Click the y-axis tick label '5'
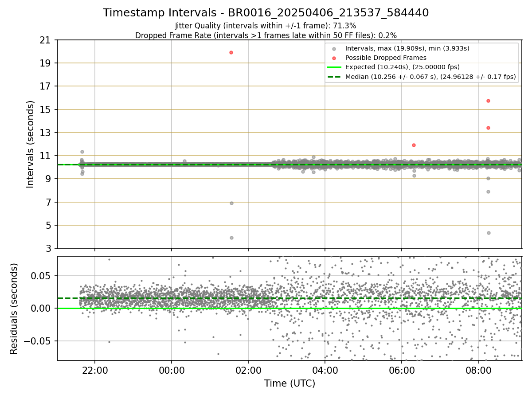532x399 pixels. [x=47, y=225]
